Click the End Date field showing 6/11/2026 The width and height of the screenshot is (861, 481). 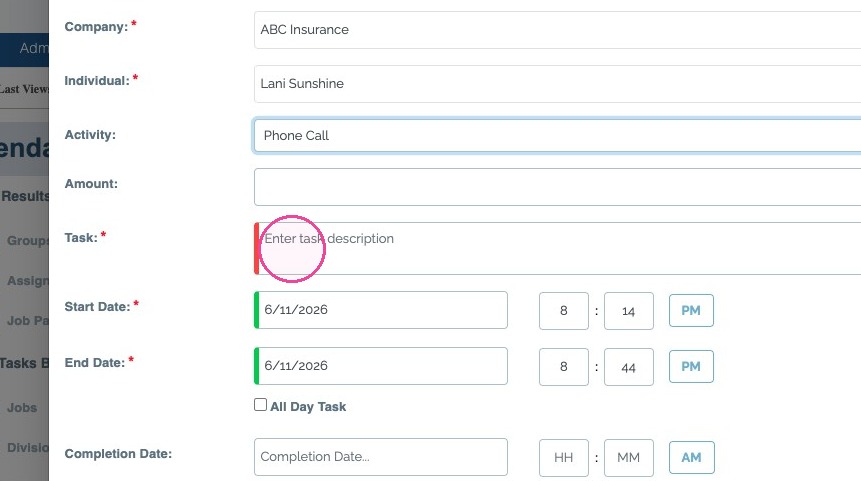381,366
